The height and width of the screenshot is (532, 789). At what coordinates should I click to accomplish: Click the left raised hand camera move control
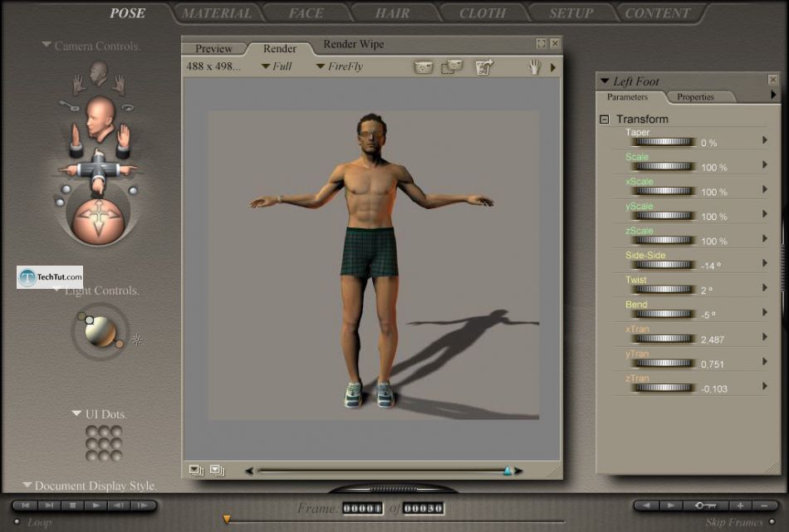point(76,139)
